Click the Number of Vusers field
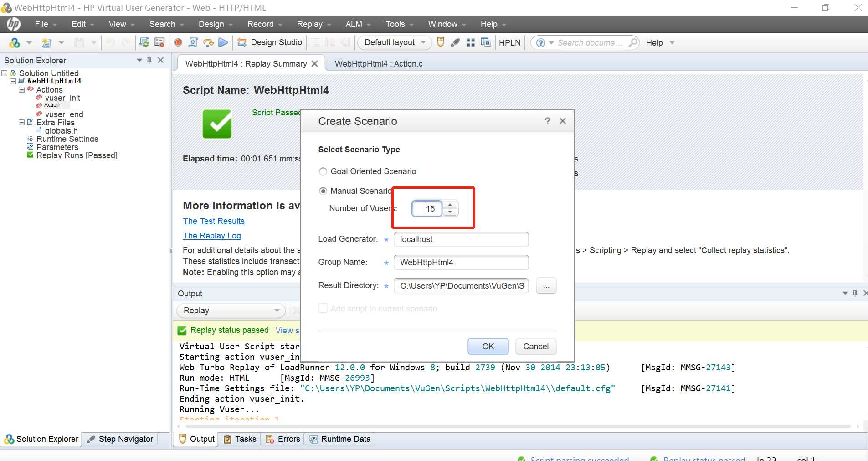The width and height of the screenshot is (868, 461). pos(427,208)
